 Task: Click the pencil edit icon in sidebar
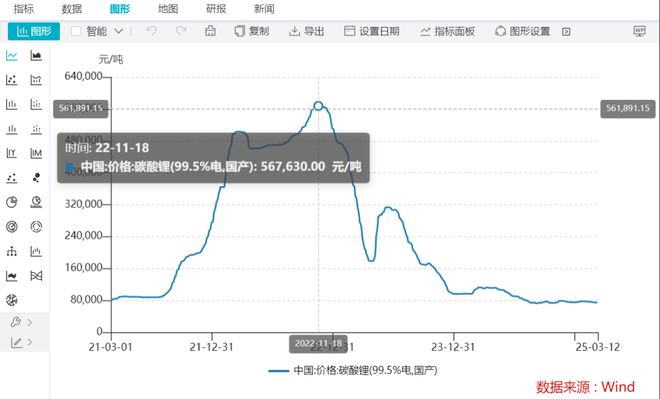[16, 342]
